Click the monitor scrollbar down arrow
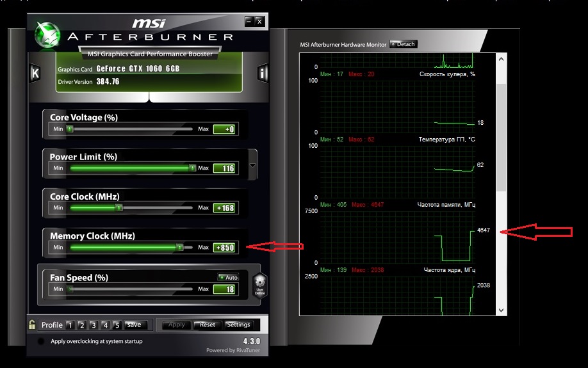 (501, 310)
